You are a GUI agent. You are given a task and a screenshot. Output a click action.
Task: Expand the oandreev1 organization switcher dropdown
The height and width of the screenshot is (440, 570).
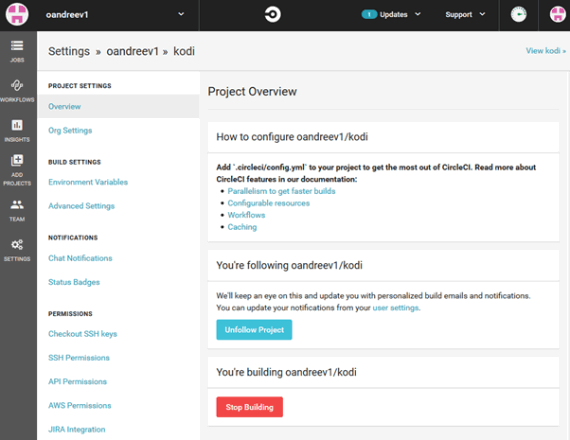click(x=181, y=14)
